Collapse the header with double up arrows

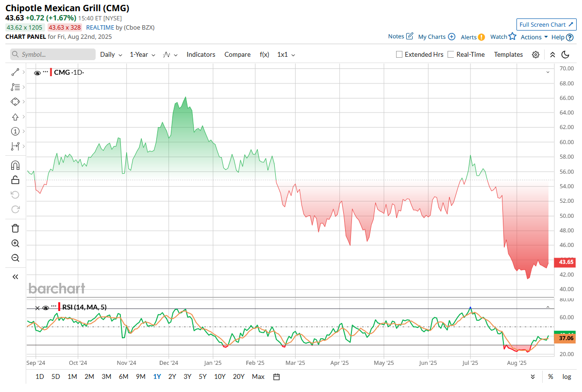pyautogui.click(x=552, y=54)
